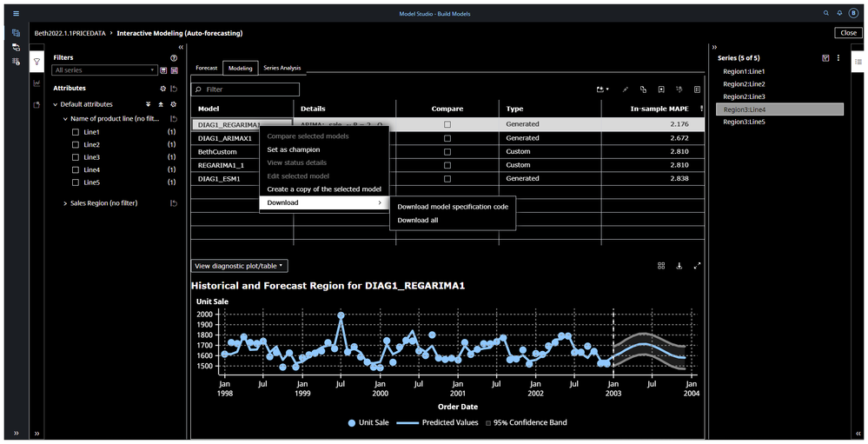Click the series list icon at far right
Image resolution: width=868 pixels, height=444 pixels.
click(x=858, y=63)
